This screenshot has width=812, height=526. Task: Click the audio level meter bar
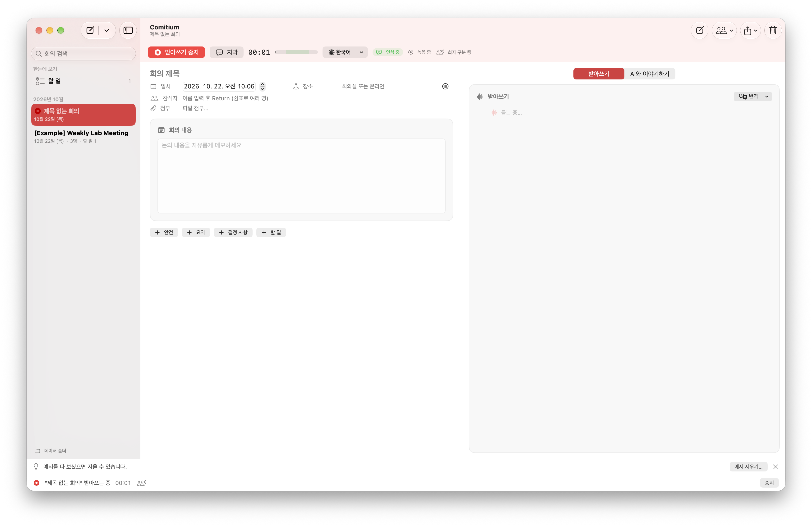pos(296,52)
